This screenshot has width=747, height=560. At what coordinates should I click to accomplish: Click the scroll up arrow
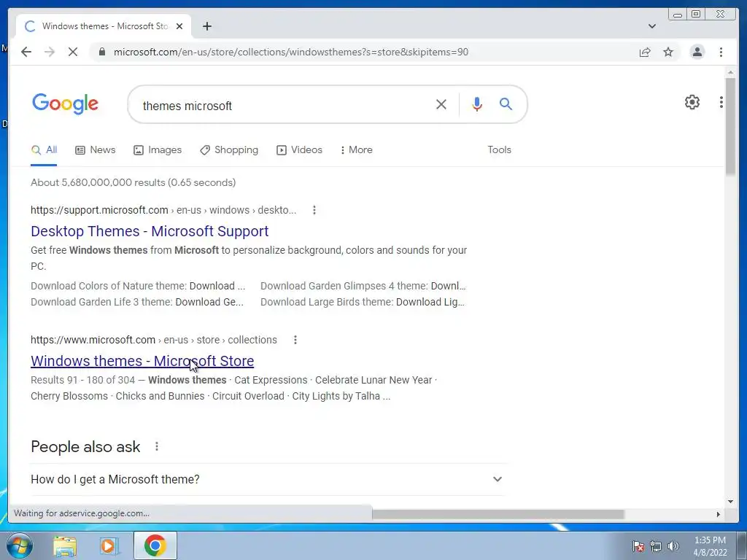pyautogui.click(x=730, y=72)
